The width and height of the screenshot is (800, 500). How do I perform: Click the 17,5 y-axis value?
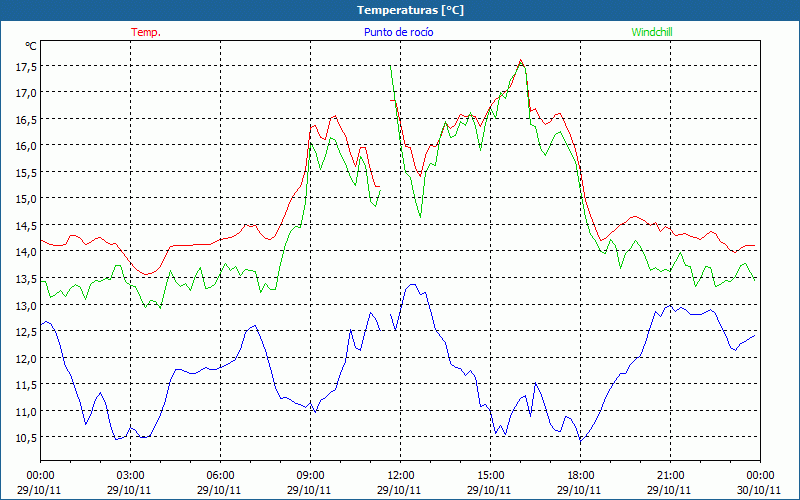click(x=27, y=66)
